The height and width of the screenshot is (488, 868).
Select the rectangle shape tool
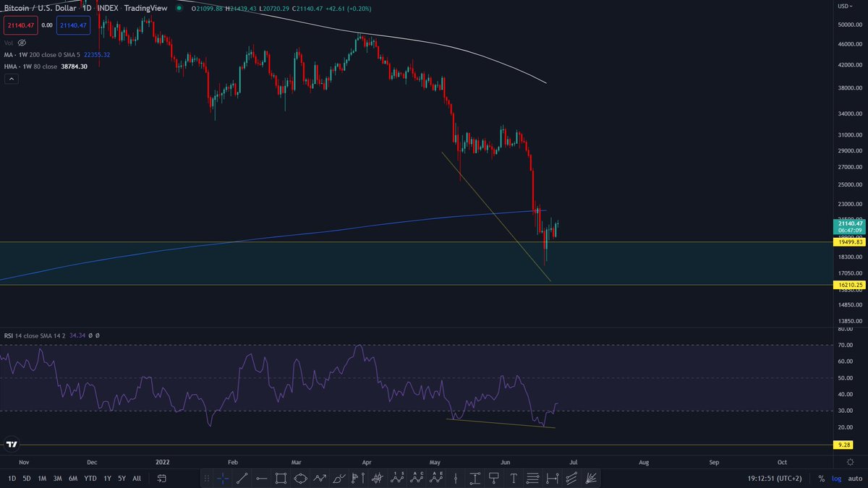[281, 478]
